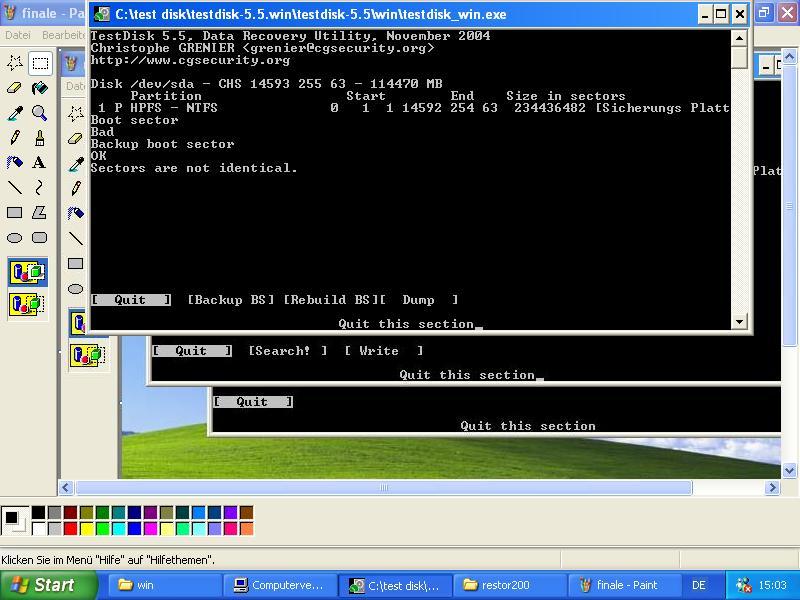Choose the Airbrush spray tool
Image resolution: width=800 pixels, height=600 pixels.
(x=14, y=163)
